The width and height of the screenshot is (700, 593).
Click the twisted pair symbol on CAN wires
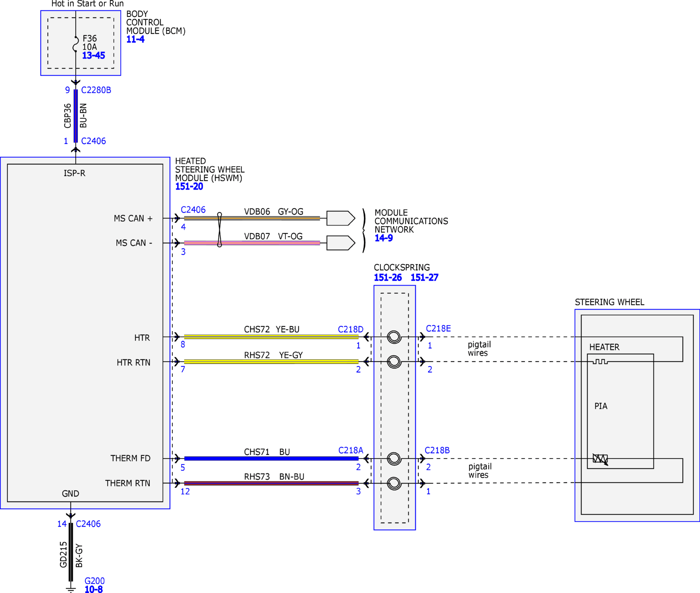coord(219,230)
